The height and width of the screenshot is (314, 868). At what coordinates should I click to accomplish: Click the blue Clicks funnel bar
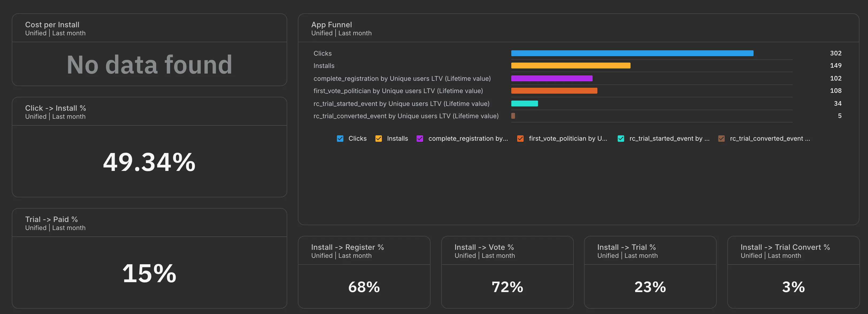(x=632, y=53)
